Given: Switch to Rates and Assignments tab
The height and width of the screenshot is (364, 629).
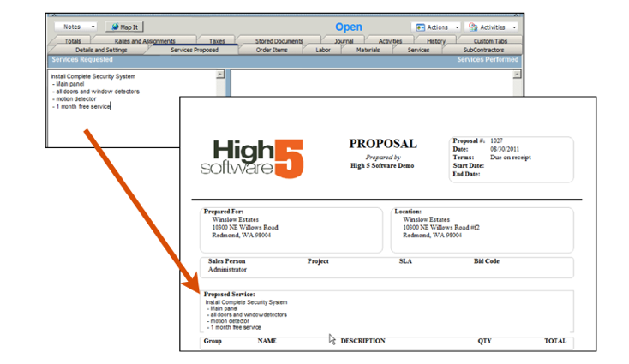Looking at the screenshot, I should (145, 41).
